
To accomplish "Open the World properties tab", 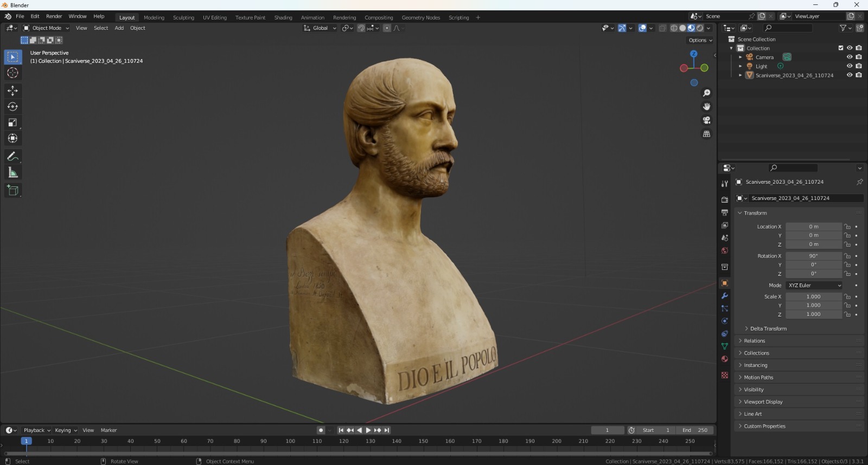I will 724,250.
